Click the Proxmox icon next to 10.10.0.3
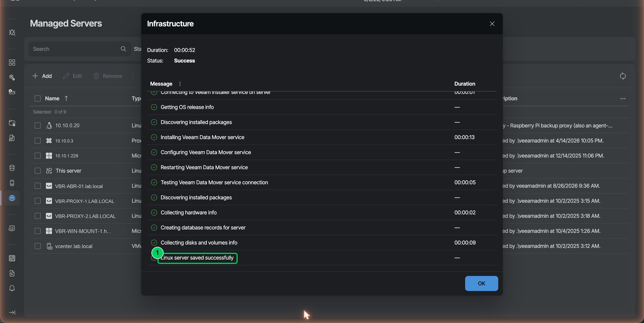Screen dimensions: 644x323 [x=49, y=141]
